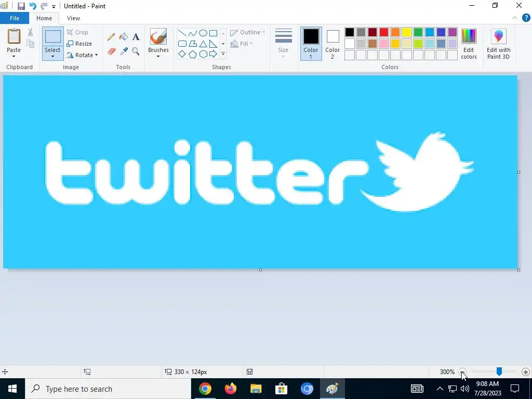Choose the Line shape
532x399 pixels.
[x=182, y=33]
